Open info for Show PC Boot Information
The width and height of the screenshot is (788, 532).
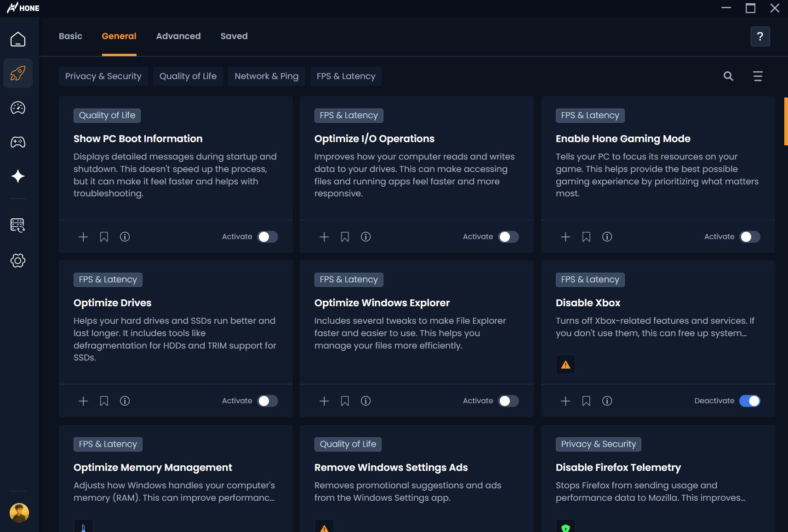coord(125,237)
